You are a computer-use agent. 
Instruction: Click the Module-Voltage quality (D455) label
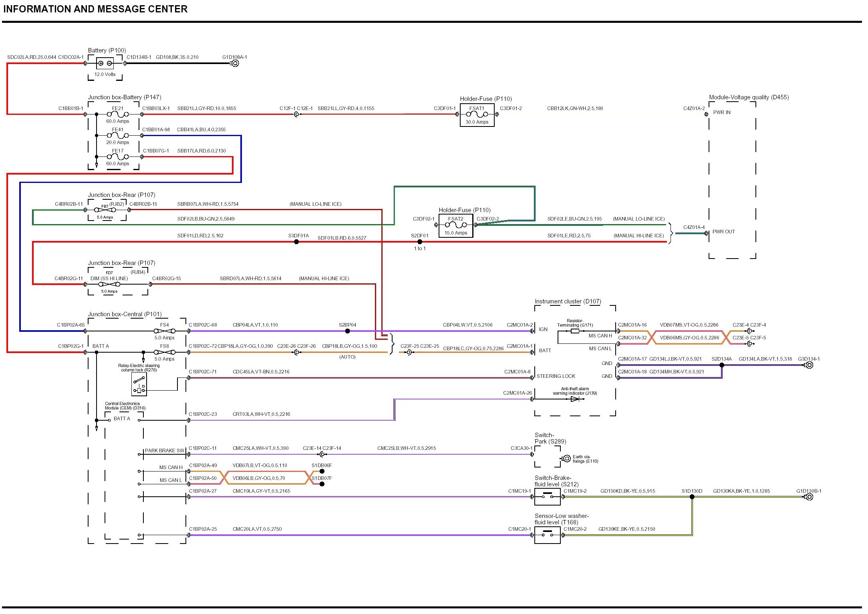tap(748, 97)
